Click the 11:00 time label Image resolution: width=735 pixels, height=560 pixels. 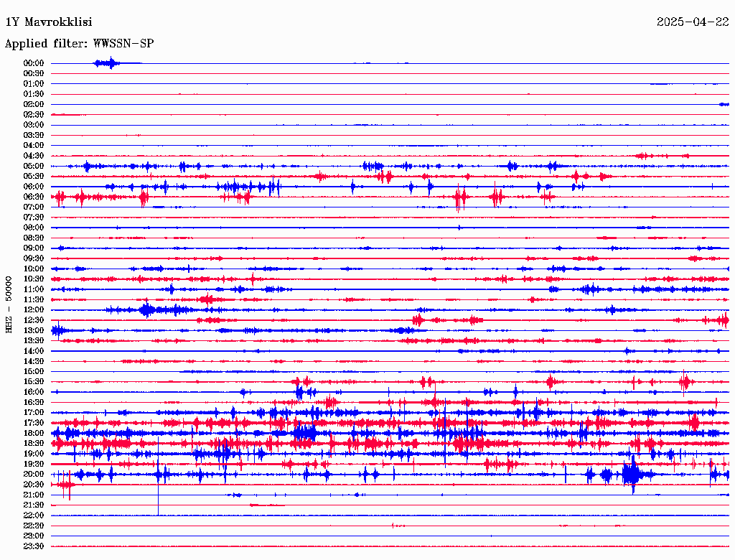[x=34, y=289]
